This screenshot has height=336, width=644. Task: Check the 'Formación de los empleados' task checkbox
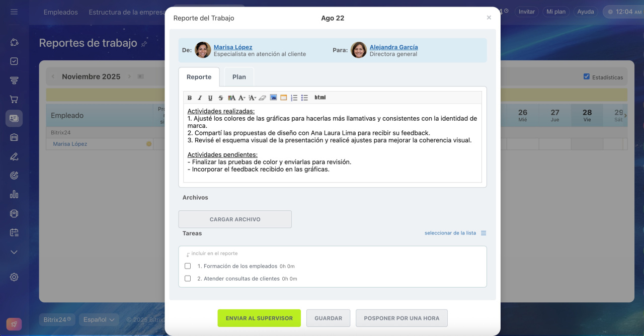[x=188, y=266]
